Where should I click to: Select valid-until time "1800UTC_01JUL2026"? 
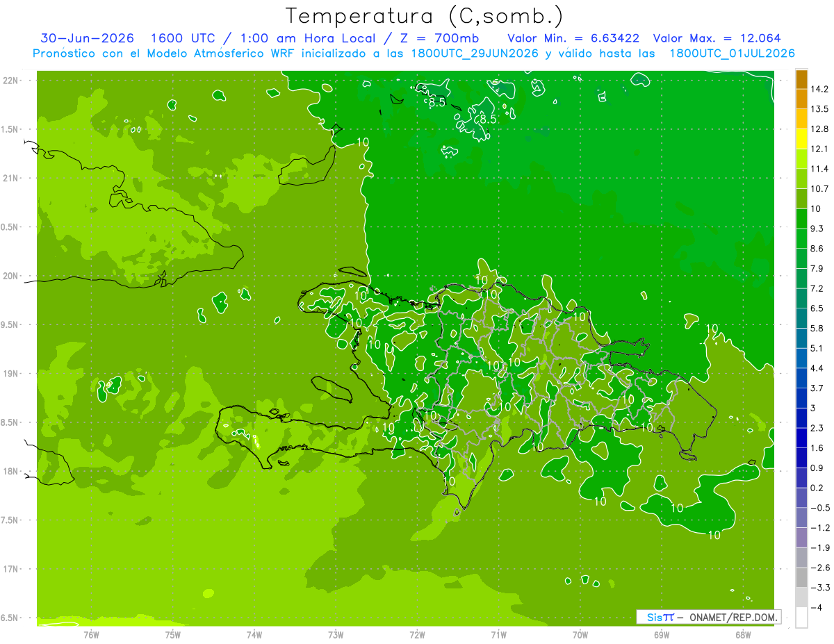tap(733, 53)
